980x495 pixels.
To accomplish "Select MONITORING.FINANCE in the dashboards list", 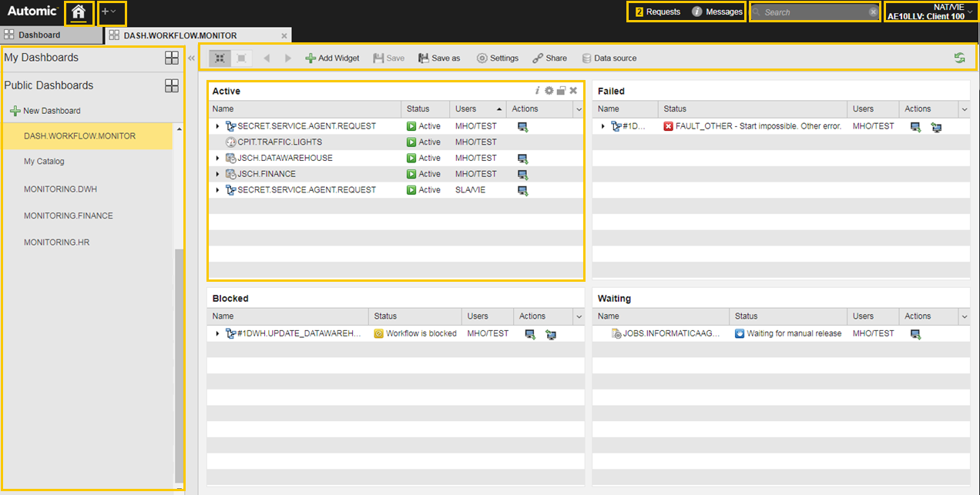I will coord(69,216).
